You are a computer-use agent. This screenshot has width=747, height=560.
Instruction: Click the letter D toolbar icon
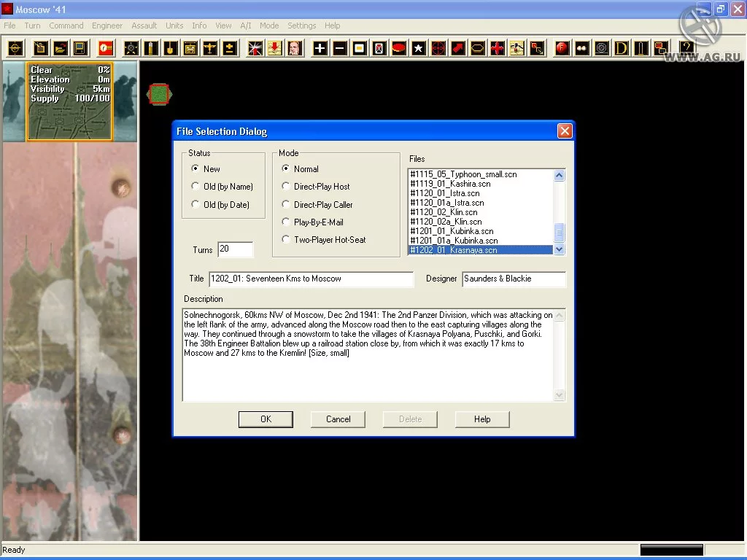(622, 48)
